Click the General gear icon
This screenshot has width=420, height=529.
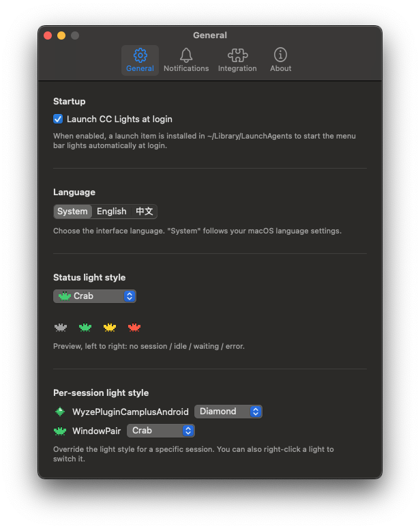click(140, 55)
